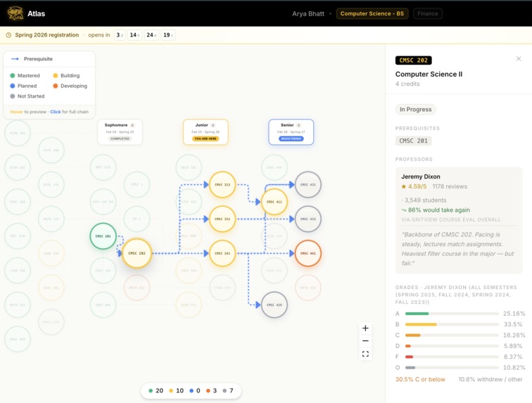Viewport: 532px width, 403px height.
Task: Fit the course map to view
Action: [x=365, y=354]
